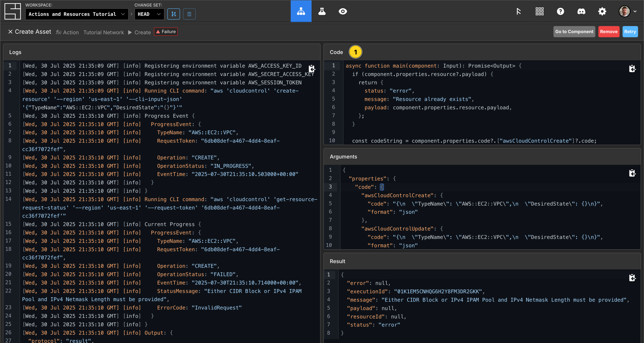Click the Result panel header
Viewport: 644px width, 343px height.
(482, 261)
